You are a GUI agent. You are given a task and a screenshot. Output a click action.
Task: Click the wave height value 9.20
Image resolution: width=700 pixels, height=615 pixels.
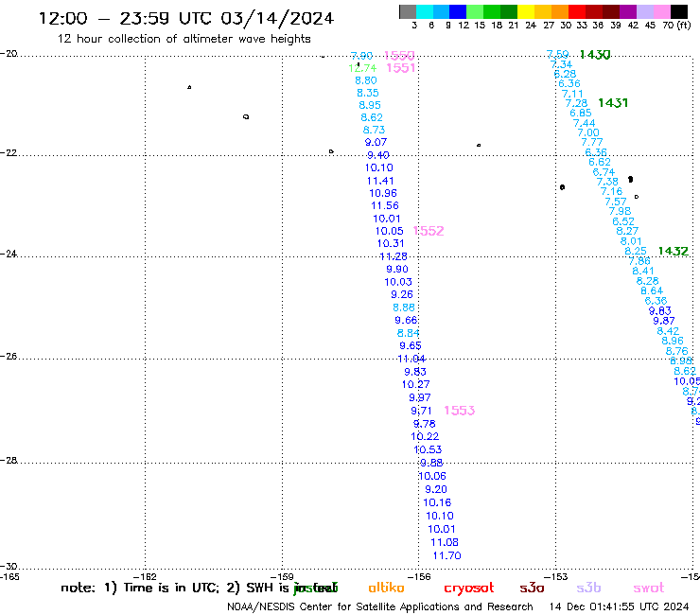436,489
